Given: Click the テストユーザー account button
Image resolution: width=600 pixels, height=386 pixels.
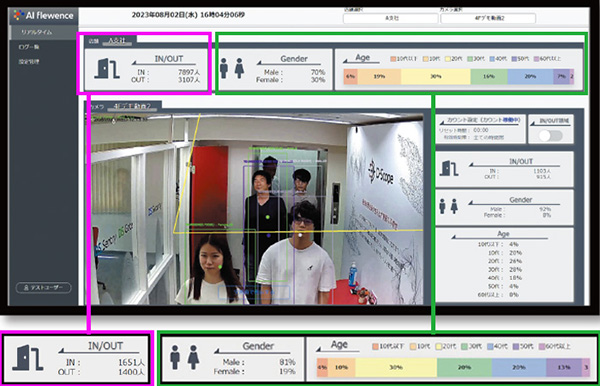Looking at the screenshot, I should click(x=44, y=288).
